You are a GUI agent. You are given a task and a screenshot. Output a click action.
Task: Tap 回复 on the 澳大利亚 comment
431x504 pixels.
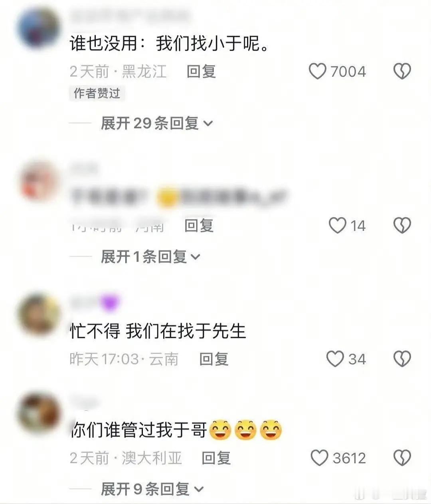tap(216, 458)
